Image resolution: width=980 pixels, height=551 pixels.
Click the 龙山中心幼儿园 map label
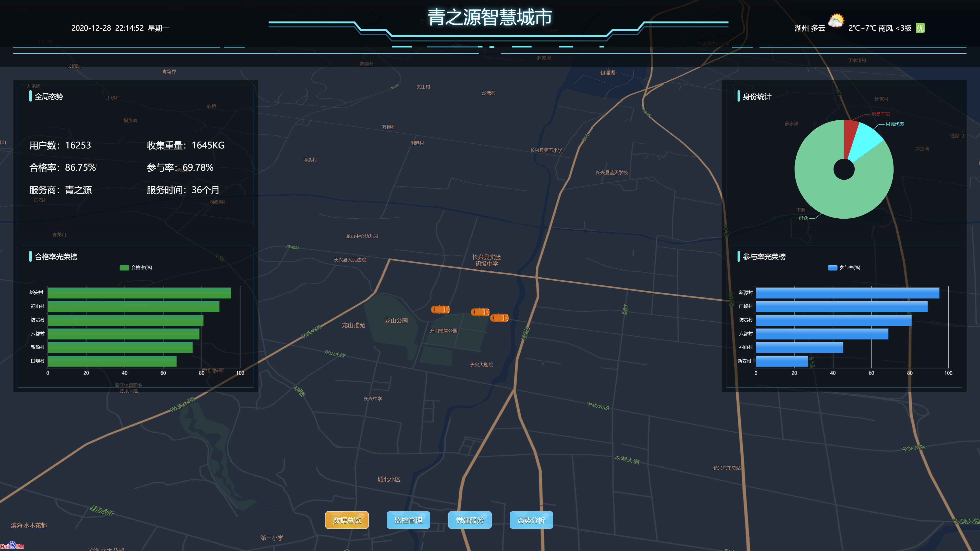pyautogui.click(x=362, y=236)
